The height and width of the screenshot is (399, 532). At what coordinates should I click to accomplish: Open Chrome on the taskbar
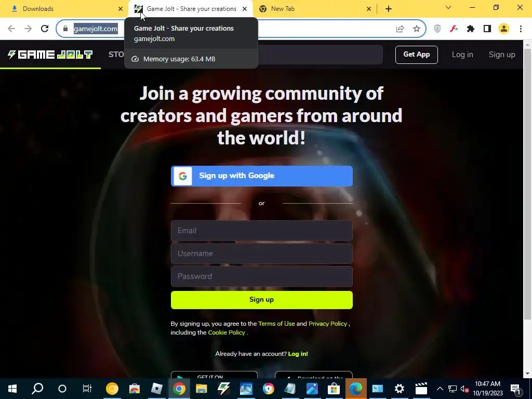179,389
